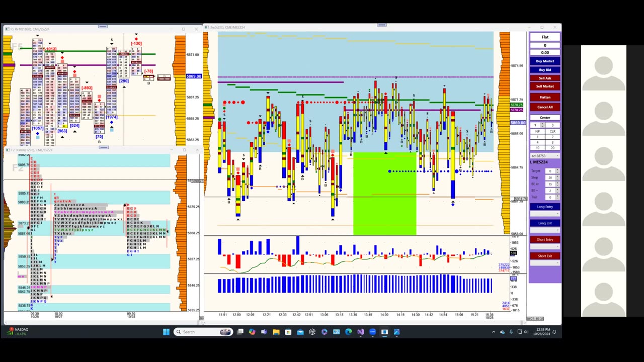Viewport: 644px width, 362px height.
Task: Open the dropdown under Short Exit
Action: (x=545, y=263)
